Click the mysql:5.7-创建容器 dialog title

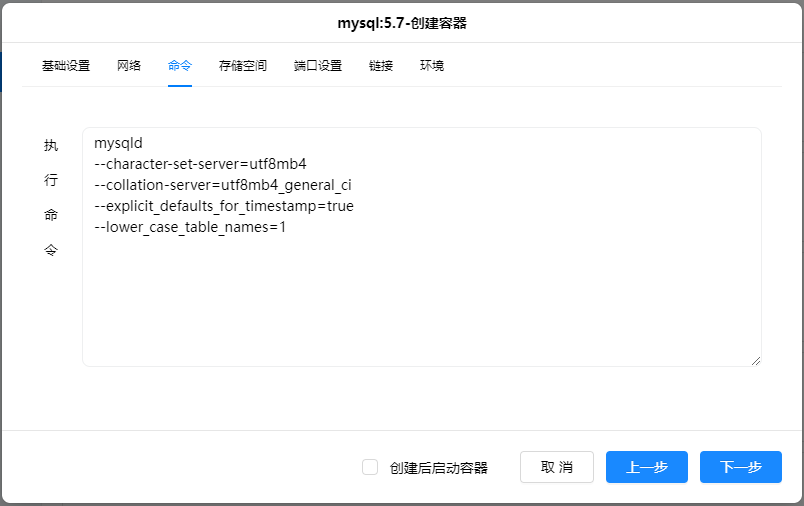coord(402,23)
